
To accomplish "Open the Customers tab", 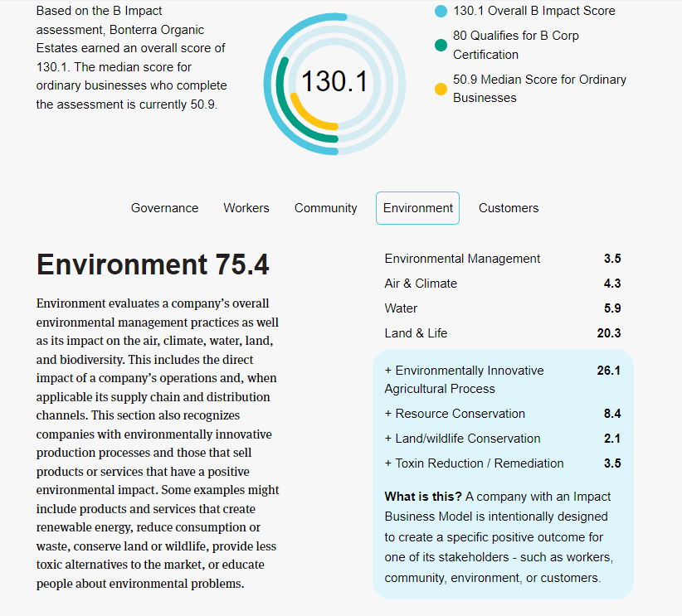I will click(509, 208).
